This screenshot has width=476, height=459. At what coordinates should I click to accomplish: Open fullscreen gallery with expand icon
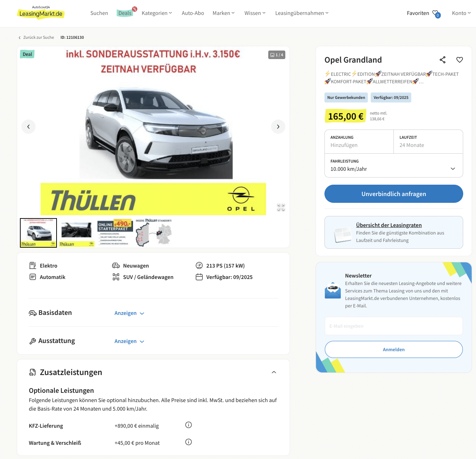pos(281,207)
